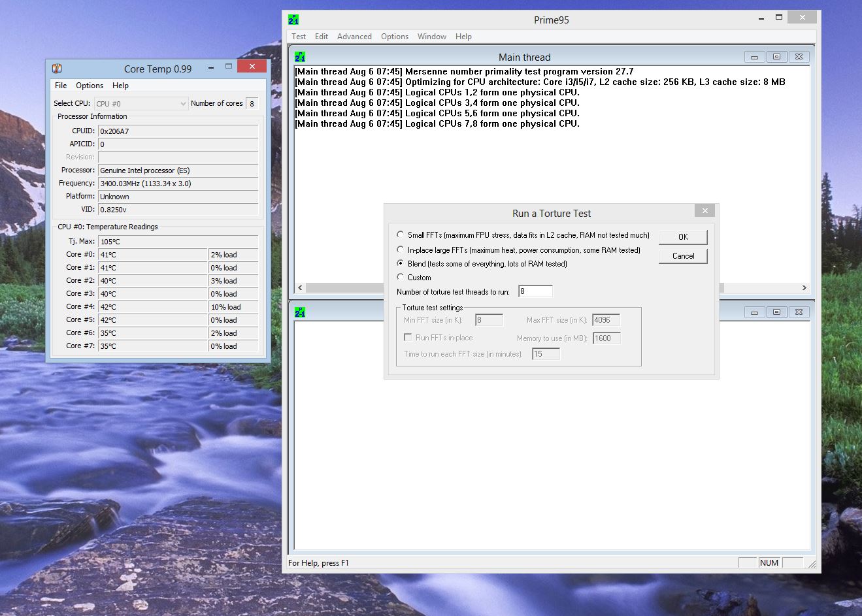Screen dimensions: 862x616
Task: Click the Platform value Unknown
Action: point(178,197)
